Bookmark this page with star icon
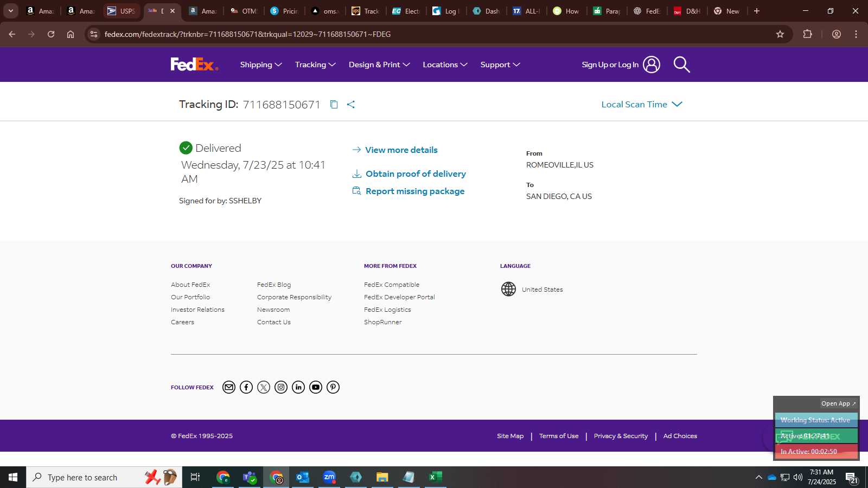868x488 pixels. [x=780, y=34]
